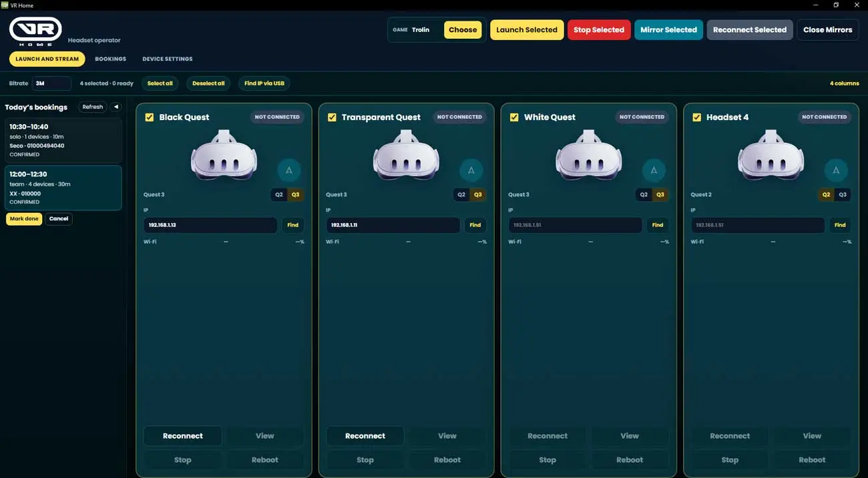Click Deselect all

tap(208, 83)
